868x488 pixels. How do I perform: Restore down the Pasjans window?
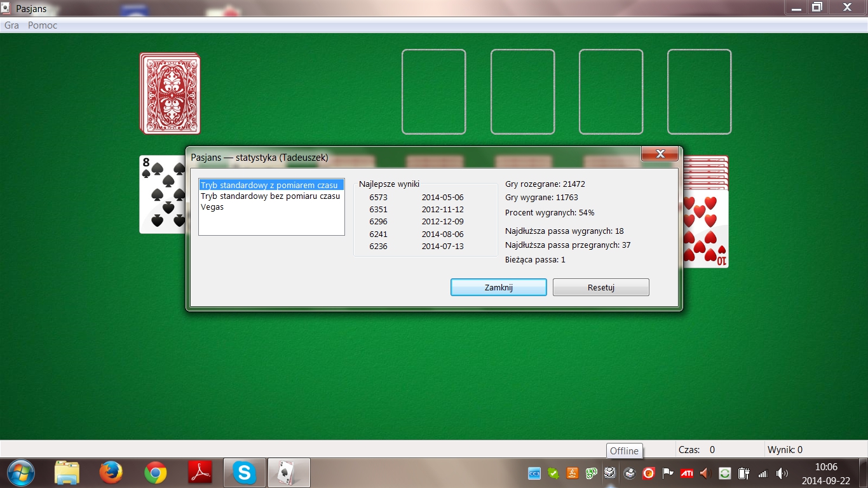click(x=817, y=8)
